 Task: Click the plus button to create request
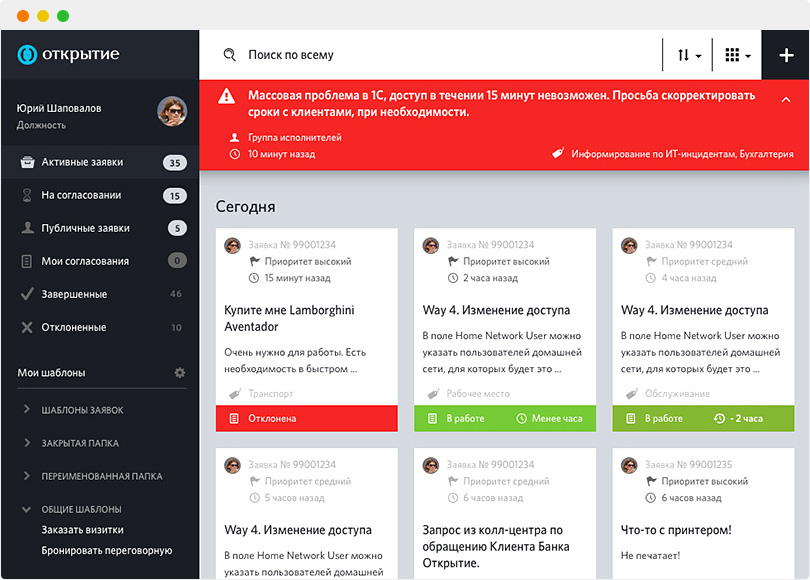click(x=786, y=55)
